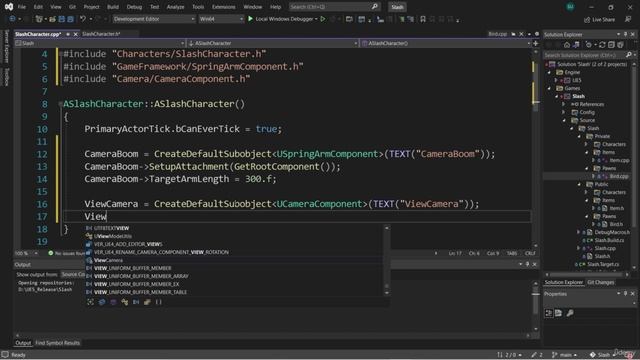Click the split editor plus icon
The width and height of the screenshot is (640, 360).
536,43
